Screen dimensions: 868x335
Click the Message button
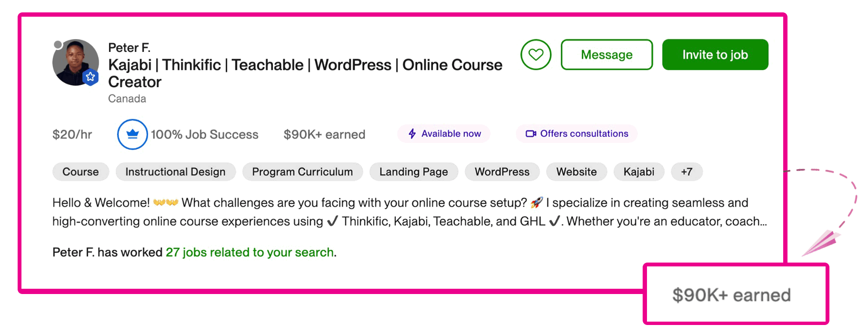point(606,55)
